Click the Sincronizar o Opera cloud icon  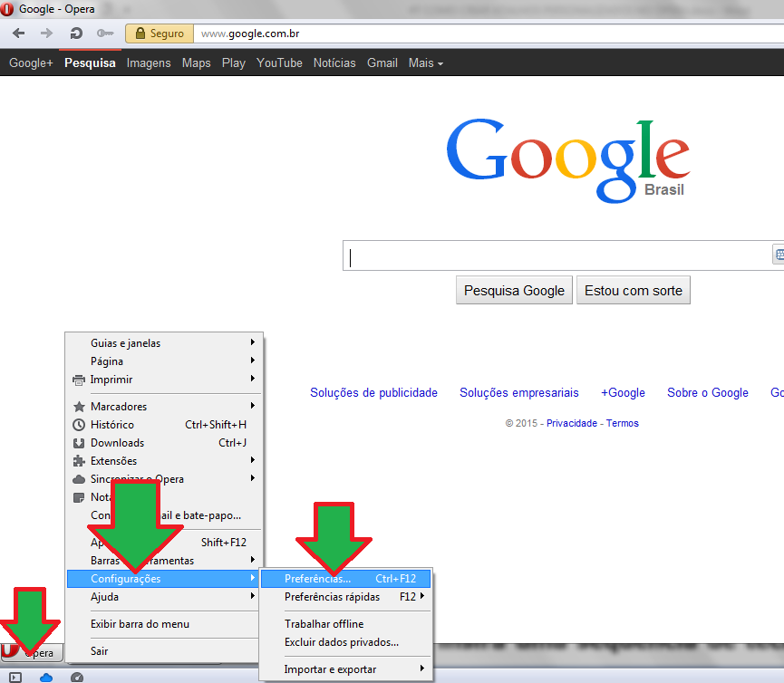(81, 478)
